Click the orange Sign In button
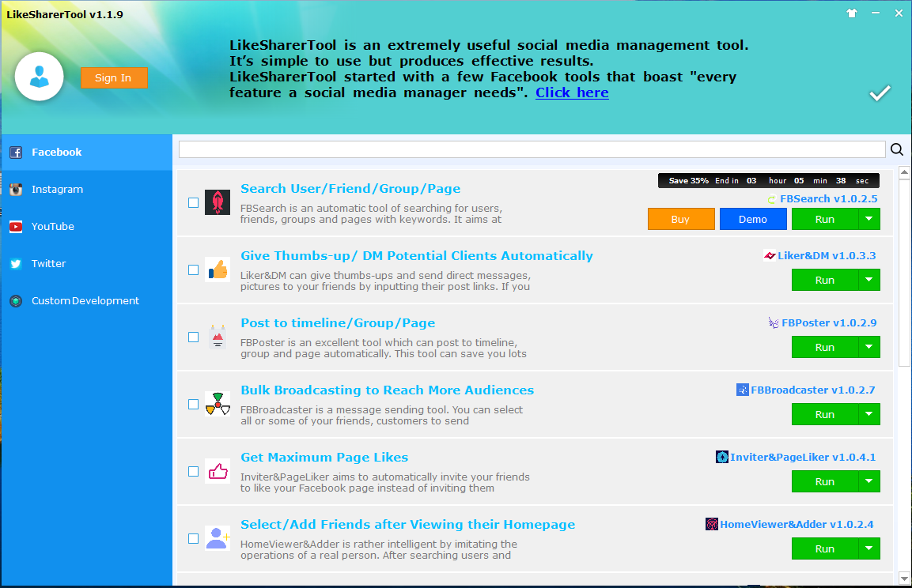912x588 pixels. point(113,78)
